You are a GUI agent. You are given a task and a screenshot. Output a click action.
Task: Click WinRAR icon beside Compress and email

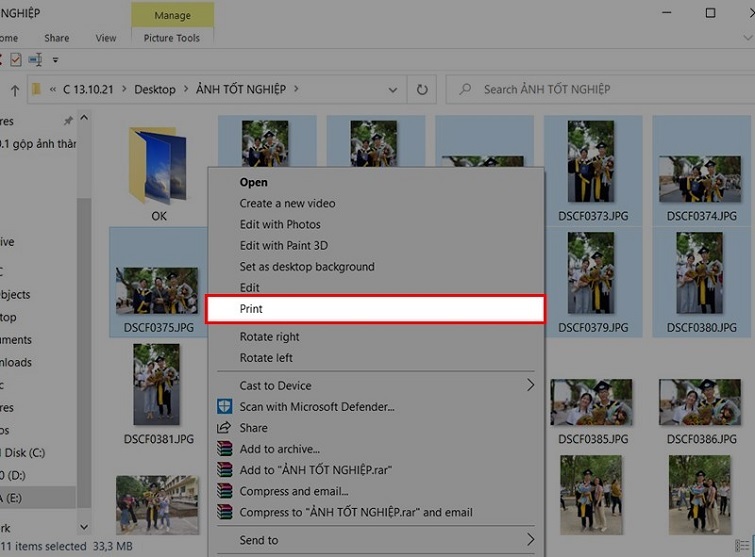click(224, 491)
